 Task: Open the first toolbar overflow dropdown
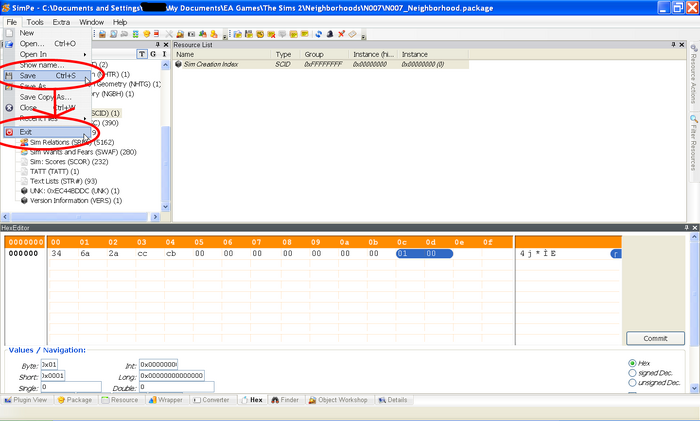point(225,37)
